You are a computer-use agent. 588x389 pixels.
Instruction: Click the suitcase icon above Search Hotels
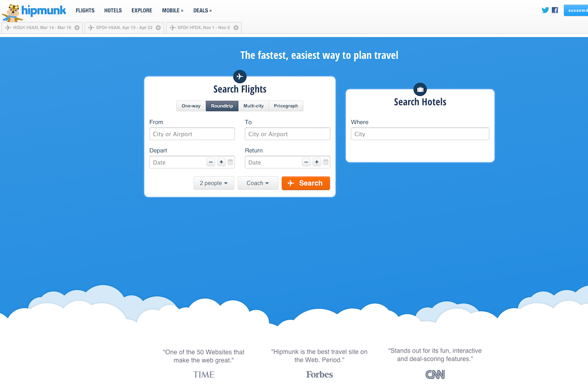pos(420,90)
